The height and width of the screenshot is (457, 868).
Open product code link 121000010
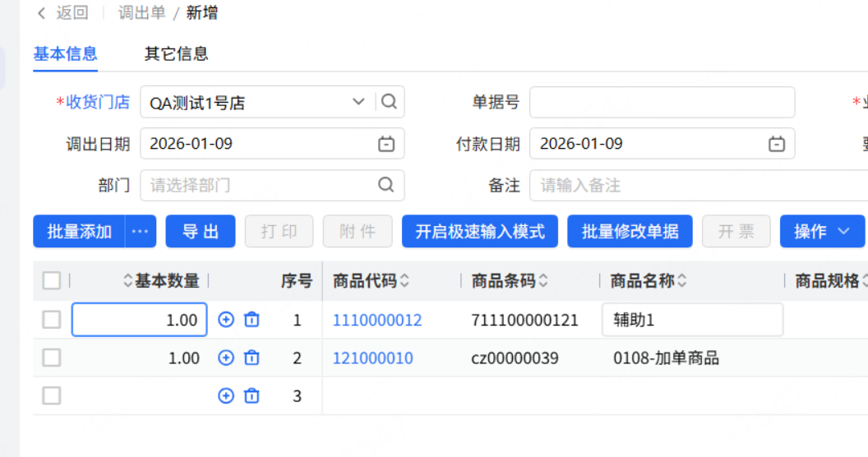372,358
